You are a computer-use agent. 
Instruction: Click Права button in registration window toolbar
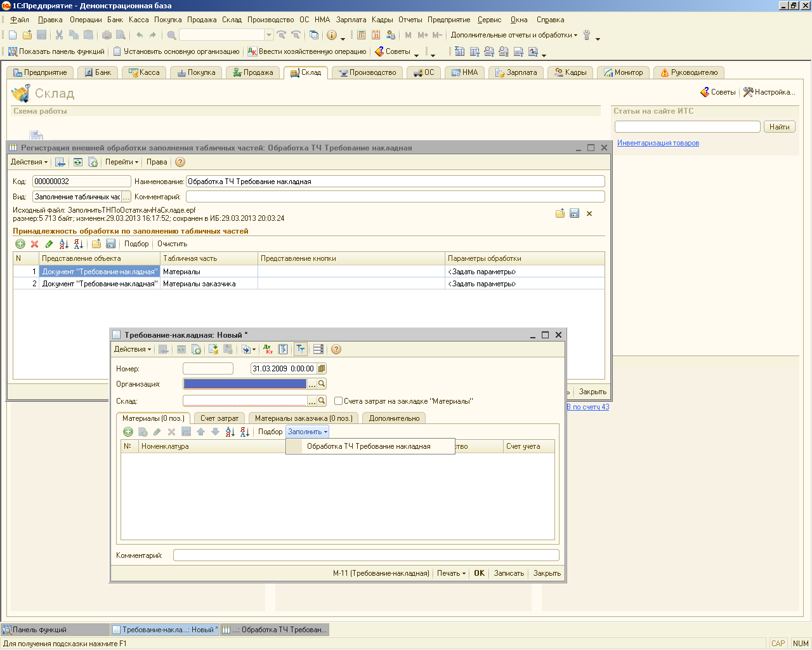coord(157,162)
